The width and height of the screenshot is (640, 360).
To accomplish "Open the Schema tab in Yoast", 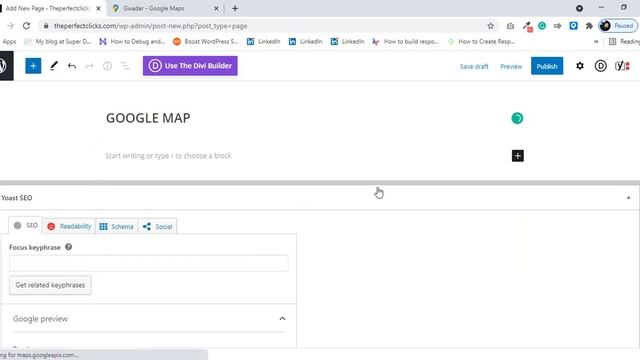I will pos(116,227).
